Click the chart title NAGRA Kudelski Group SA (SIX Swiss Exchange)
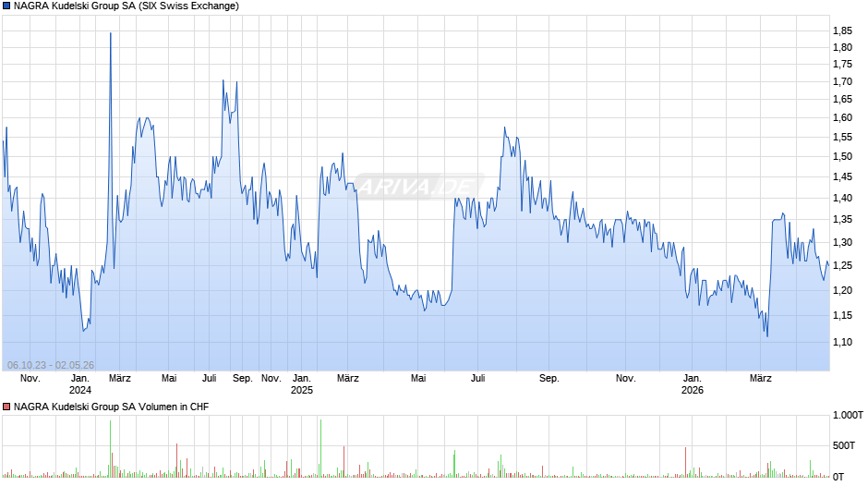 point(127,6)
